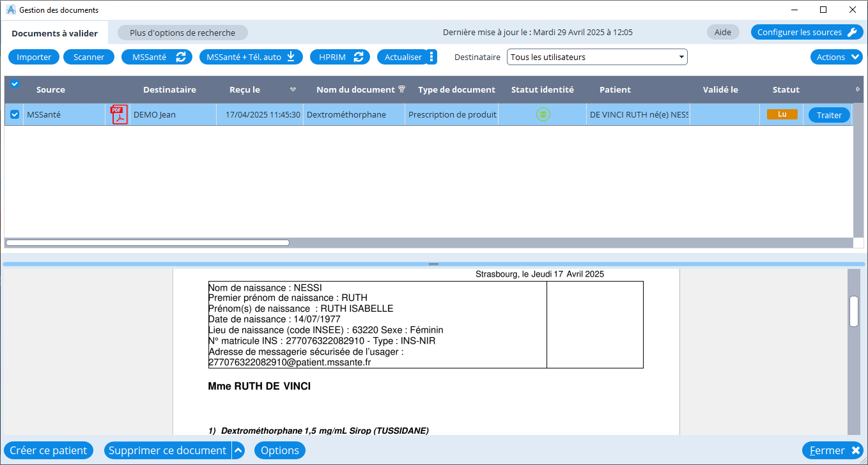Click the green identity status icon

coord(543,114)
